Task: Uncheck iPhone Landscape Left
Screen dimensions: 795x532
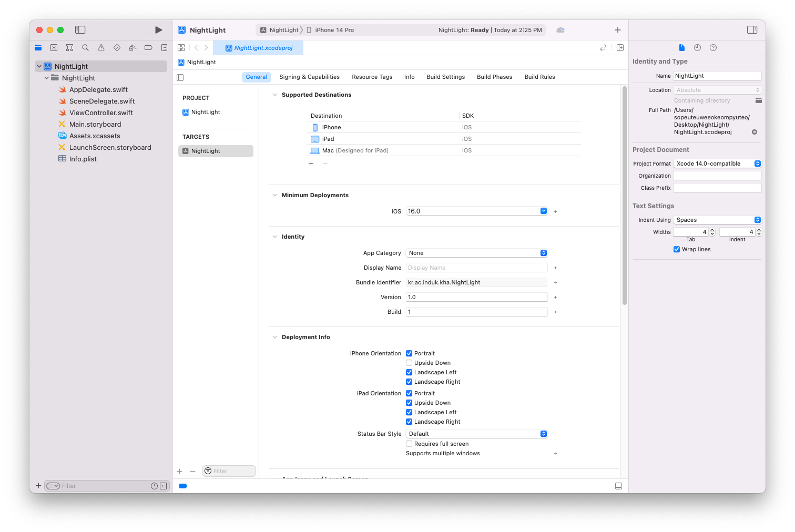Action: (409, 373)
